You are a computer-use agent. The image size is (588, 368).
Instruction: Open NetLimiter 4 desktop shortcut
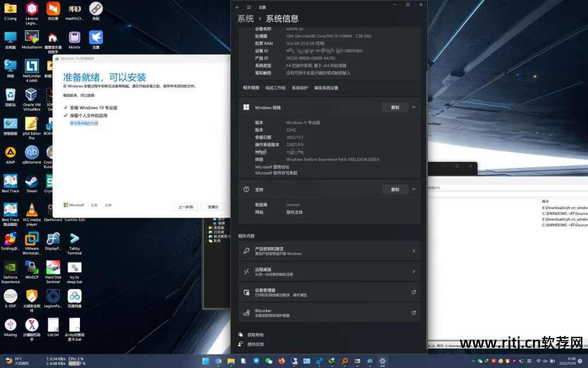32,71
